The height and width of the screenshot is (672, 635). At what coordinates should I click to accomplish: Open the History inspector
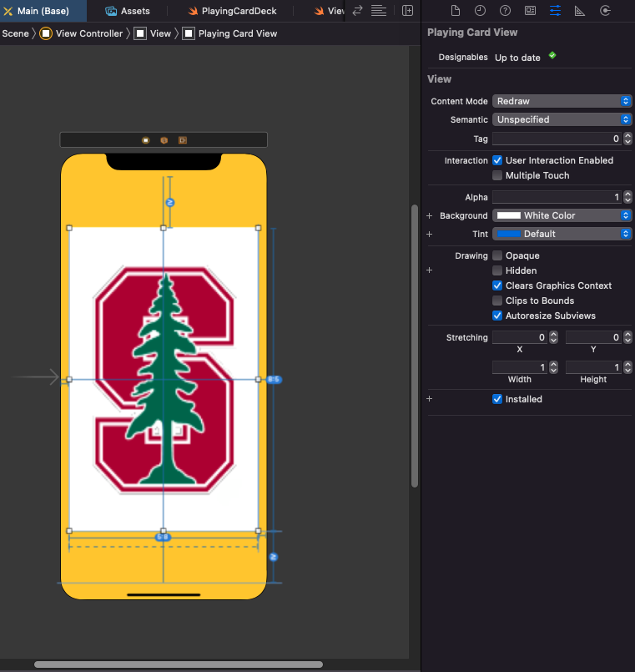(481, 11)
